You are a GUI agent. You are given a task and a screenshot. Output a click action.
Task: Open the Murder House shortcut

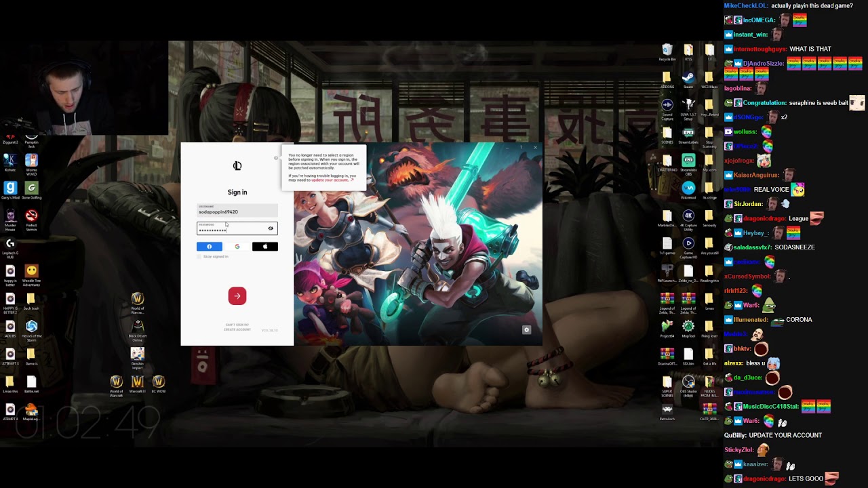click(x=10, y=219)
